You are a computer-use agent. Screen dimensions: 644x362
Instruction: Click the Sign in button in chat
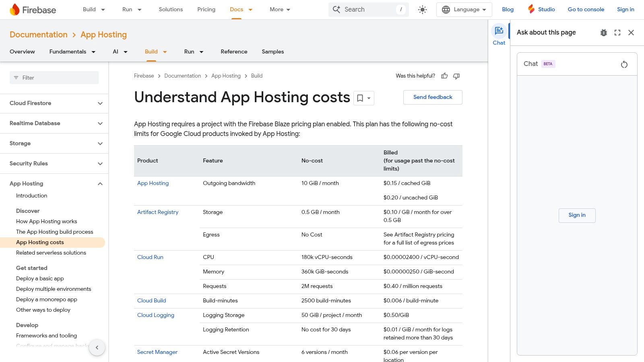click(x=577, y=215)
